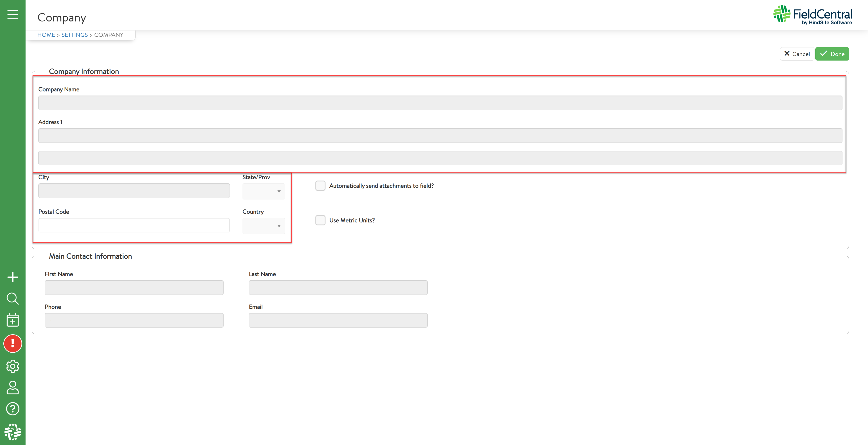Go to SETTINGS breadcrumb link
This screenshot has width=868, height=445.
point(74,35)
